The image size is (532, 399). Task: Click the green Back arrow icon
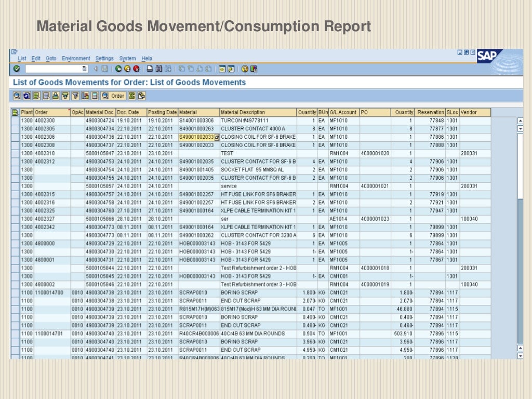pos(119,69)
